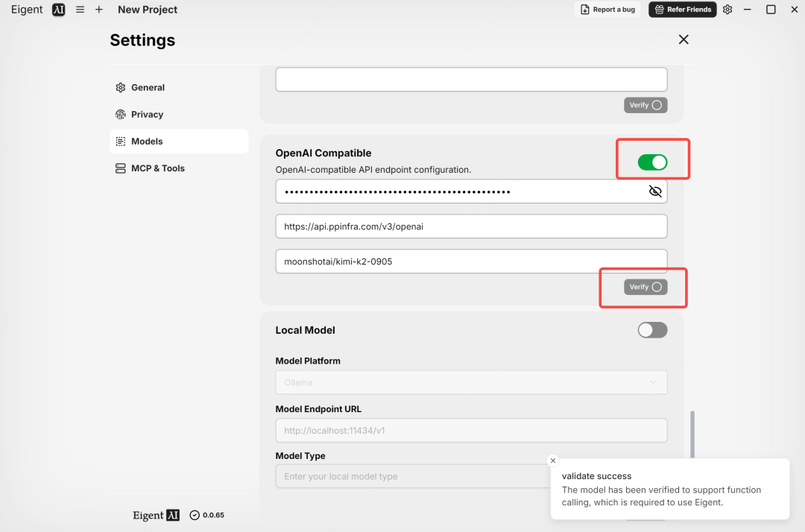Click the Privacy fingerprint icon
805x532 pixels.
(121, 115)
